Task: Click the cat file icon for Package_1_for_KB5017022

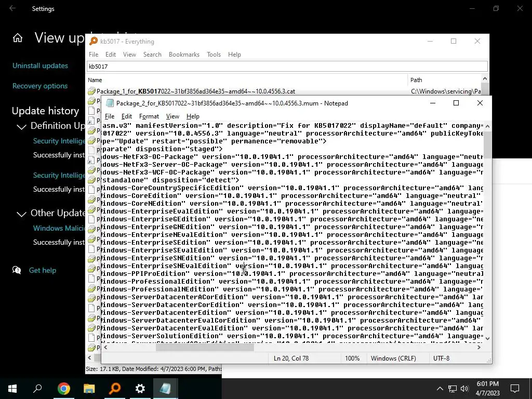Action: (91, 91)
